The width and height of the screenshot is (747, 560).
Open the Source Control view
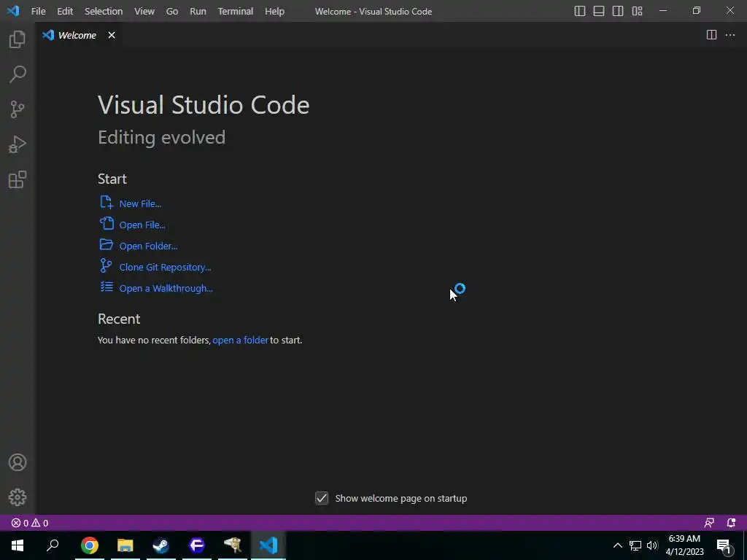[x=18, y=109]
